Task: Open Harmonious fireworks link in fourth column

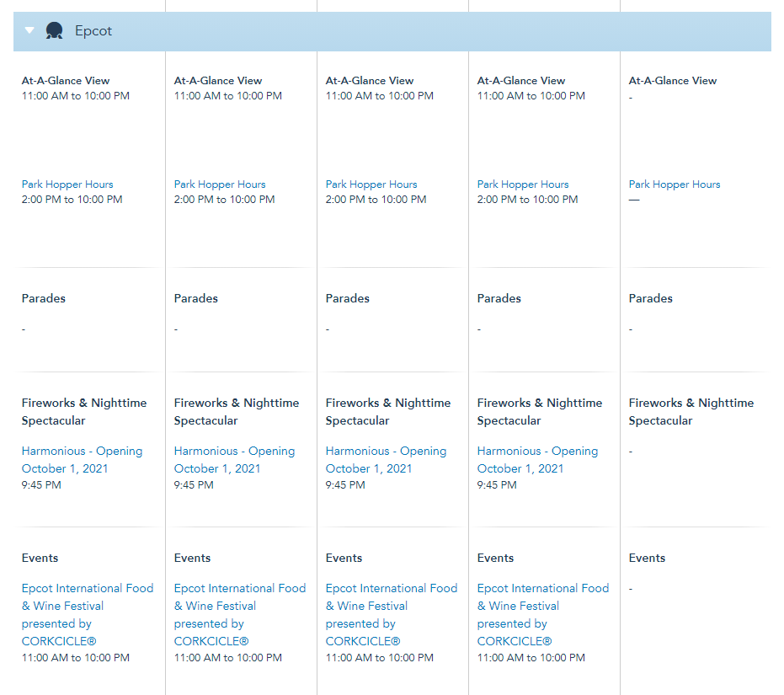Action: coord(537,459)
